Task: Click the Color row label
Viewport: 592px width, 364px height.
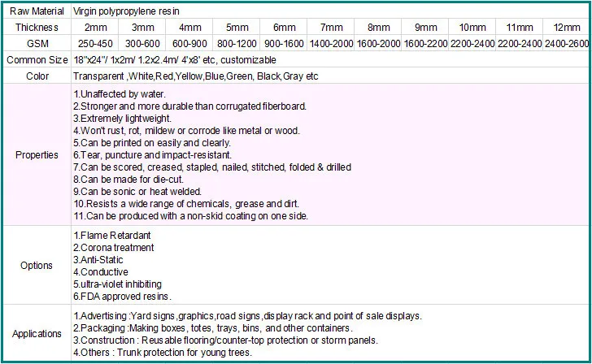Action: pos(37,76)
